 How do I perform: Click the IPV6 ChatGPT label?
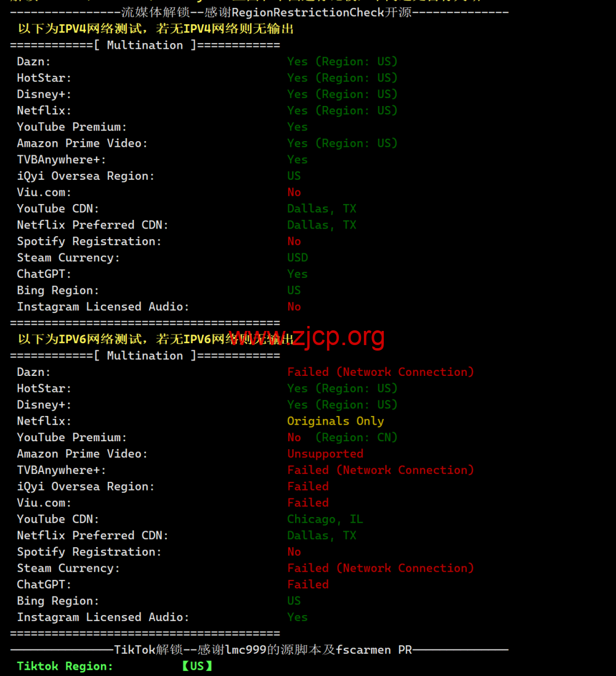click(x=44, y=585)
